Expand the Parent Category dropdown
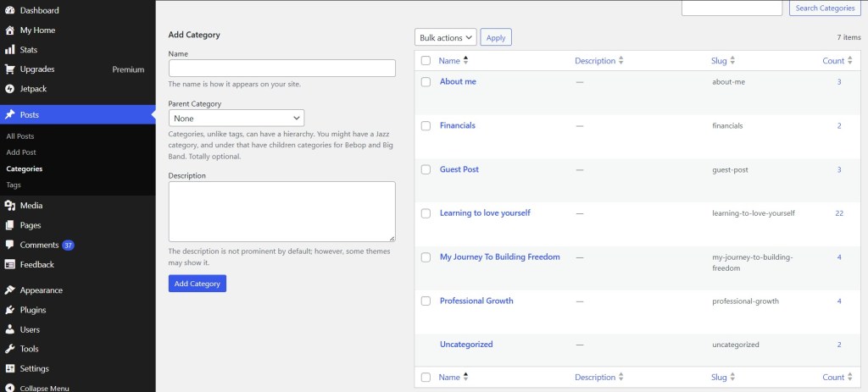This screenshot has height=392, width=868. coord(236,119)
